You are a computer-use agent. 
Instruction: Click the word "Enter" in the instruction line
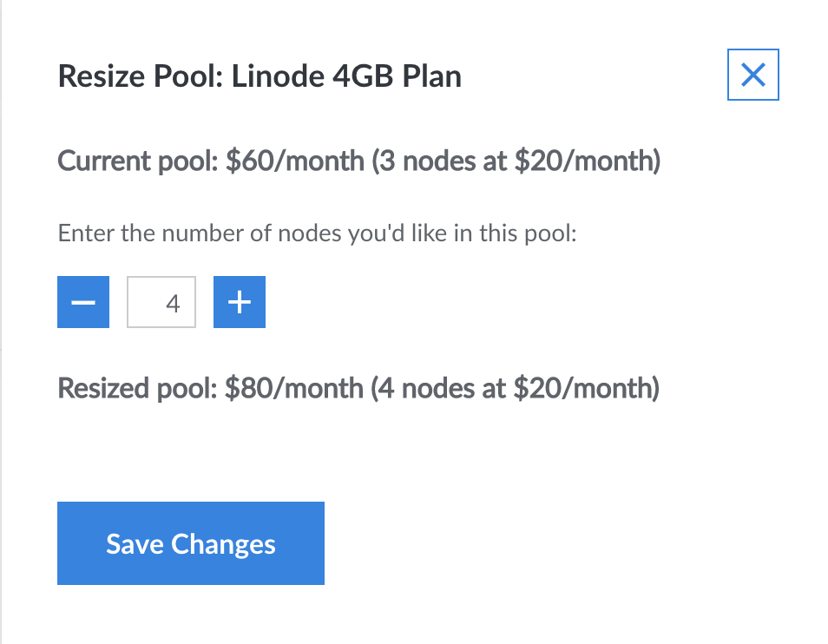pos(80,233)
